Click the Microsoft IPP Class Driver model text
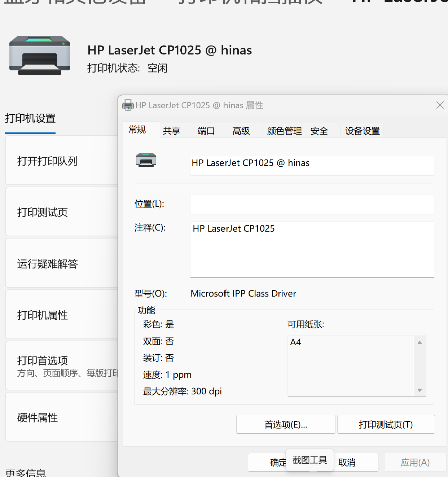This screenshot has height=477, width=448. 243,293
